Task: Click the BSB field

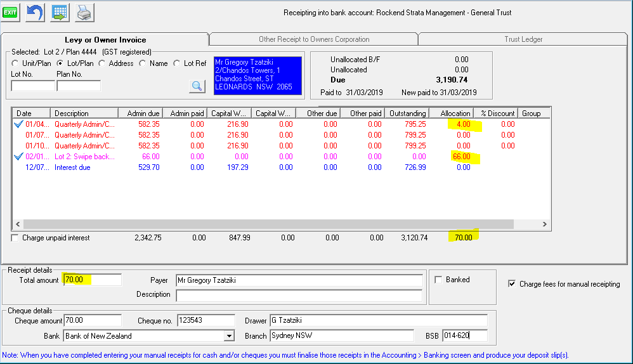Action: click(x=465, y=335)
